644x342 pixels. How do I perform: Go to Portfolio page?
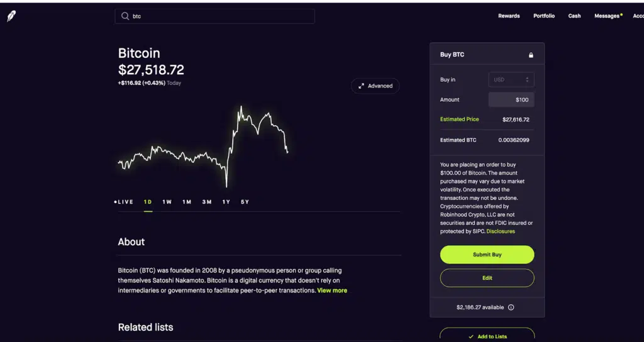coord(544,16)
